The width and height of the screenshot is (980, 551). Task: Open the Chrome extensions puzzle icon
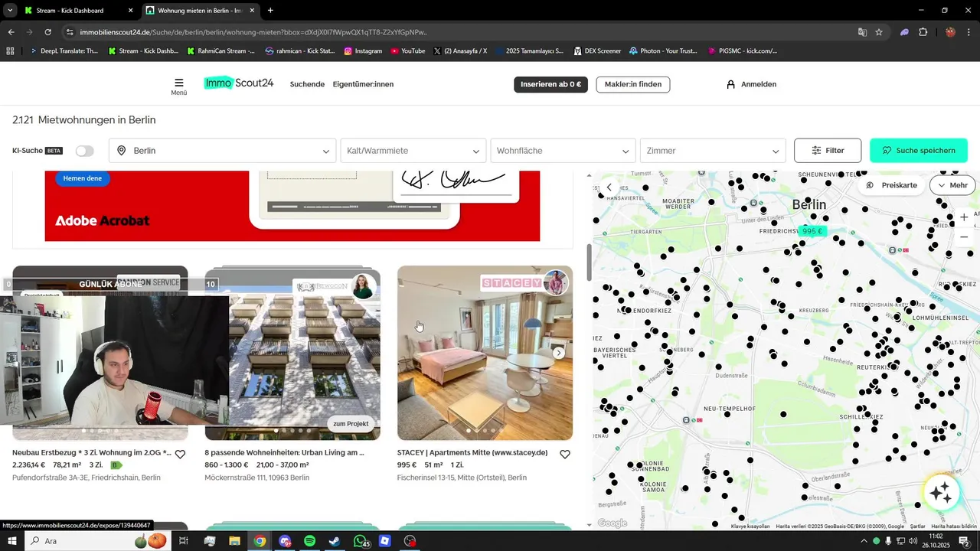point(923,32)
